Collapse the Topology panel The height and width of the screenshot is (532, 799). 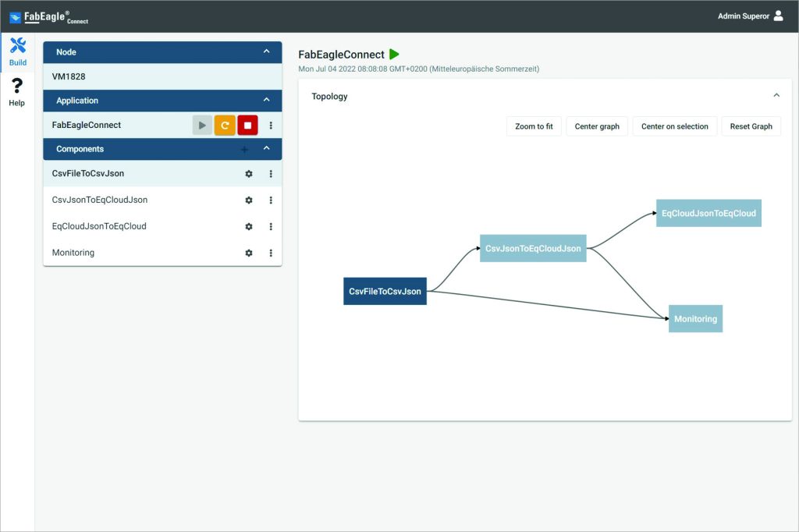tap(776, 94)
